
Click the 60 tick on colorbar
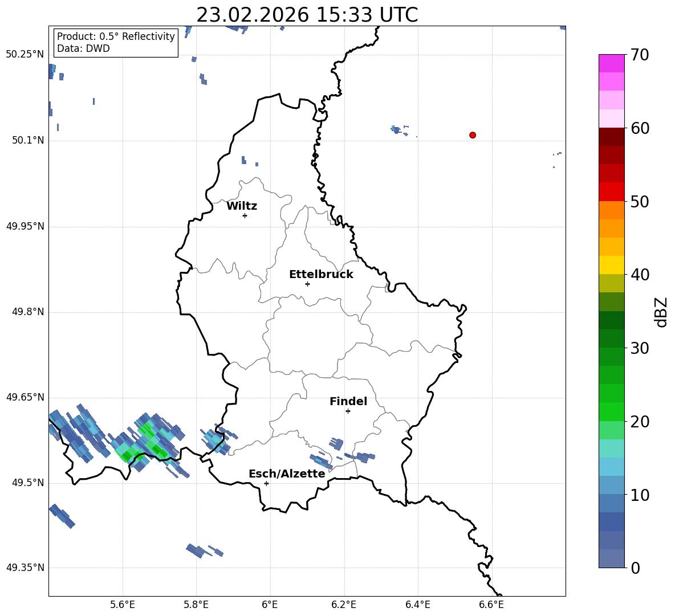(640, 128)
